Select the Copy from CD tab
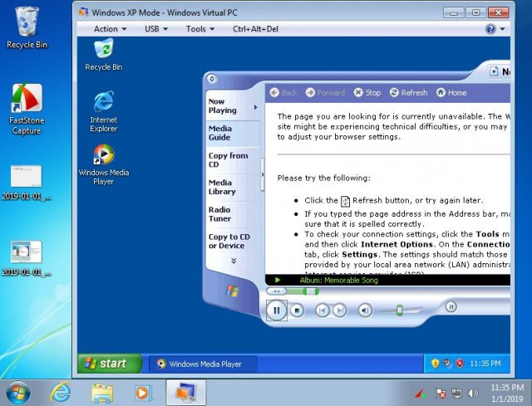The image size is (532, 406). (228, 159)
